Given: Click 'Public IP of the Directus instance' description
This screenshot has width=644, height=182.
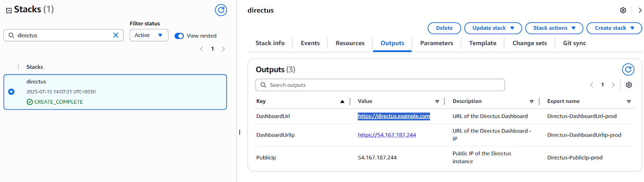Looking at the screenshot, I should (x=482, y=157).
